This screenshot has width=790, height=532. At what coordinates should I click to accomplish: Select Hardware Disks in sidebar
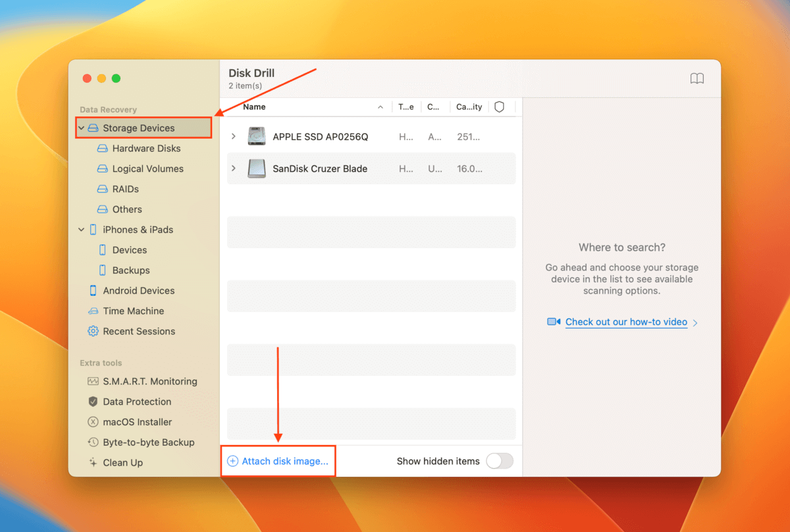tap(146, 149)
